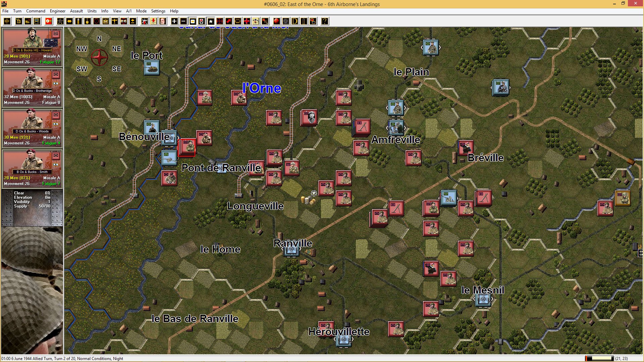
Task: Click the shovel dig-in toolbar icon
Action: coord(88,21)
